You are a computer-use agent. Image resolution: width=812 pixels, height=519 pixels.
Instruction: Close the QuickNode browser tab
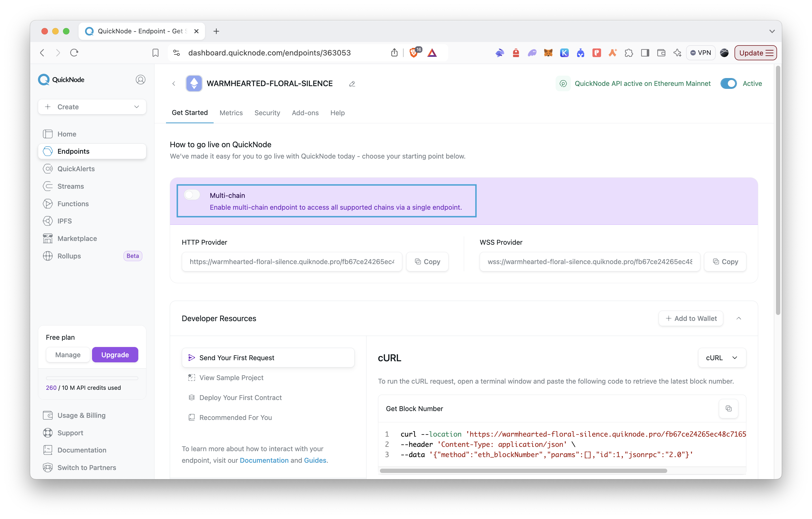tap(196, 31)
